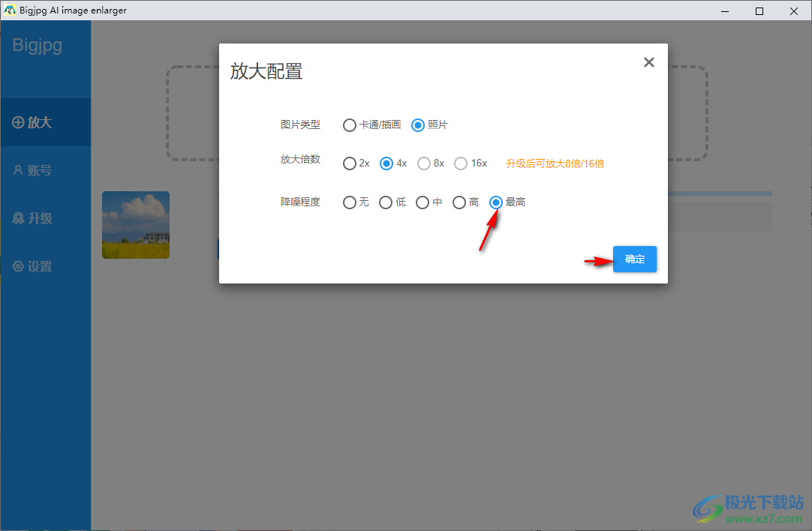Select 卡通/插画 as the image type

pyautogui.click(x=349, y=125)
